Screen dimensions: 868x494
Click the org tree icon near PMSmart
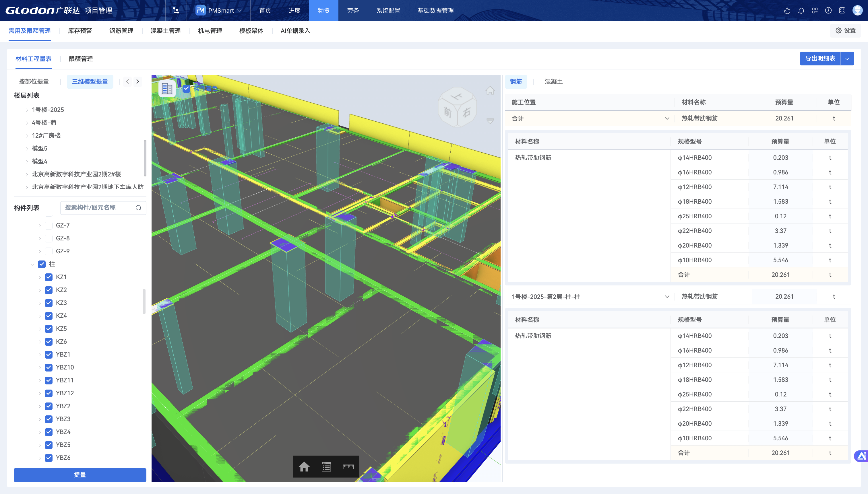click(x=175, y=11)
